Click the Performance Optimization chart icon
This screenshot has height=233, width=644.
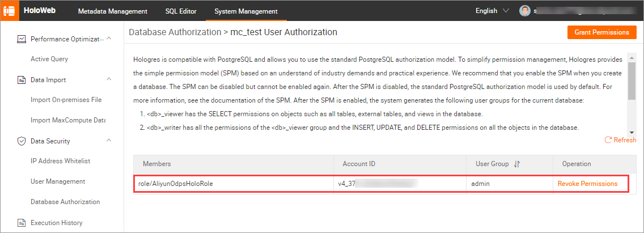tap(22, 39)
